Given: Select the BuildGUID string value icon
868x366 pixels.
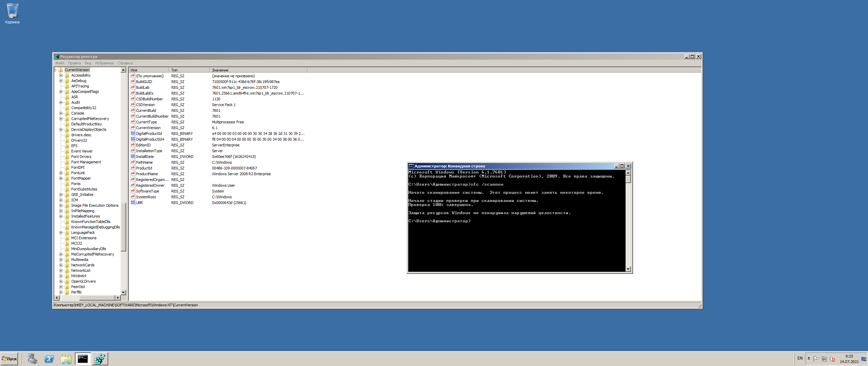Looking at the screenshot, I should (x=133, y=82).
